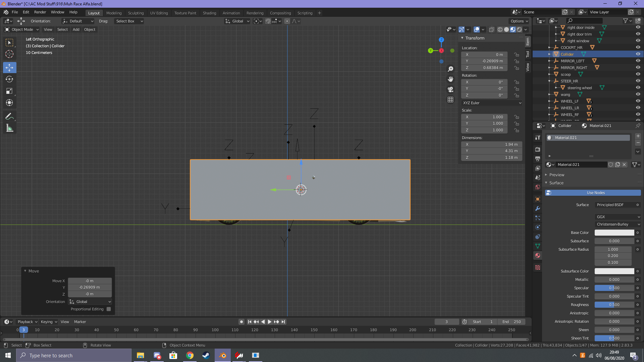Image resolution: width=644 pixels, height=362 pixels.
Task: Open the Render menu
Action: (40, 12)
